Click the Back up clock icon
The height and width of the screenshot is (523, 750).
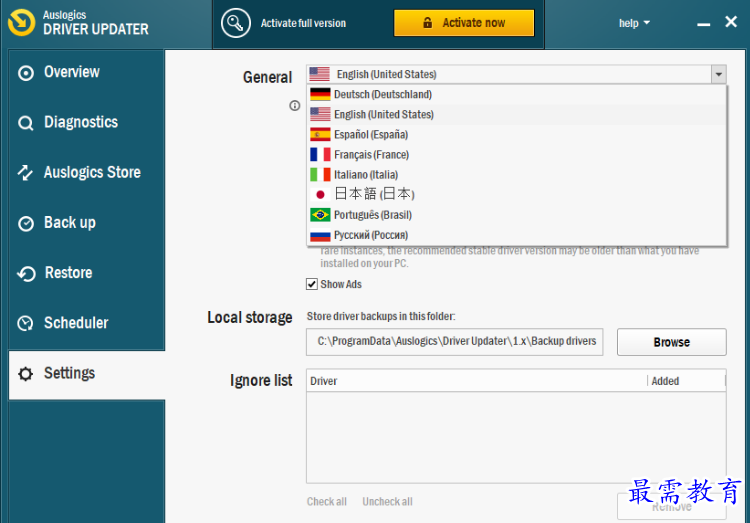pos(26,223)
